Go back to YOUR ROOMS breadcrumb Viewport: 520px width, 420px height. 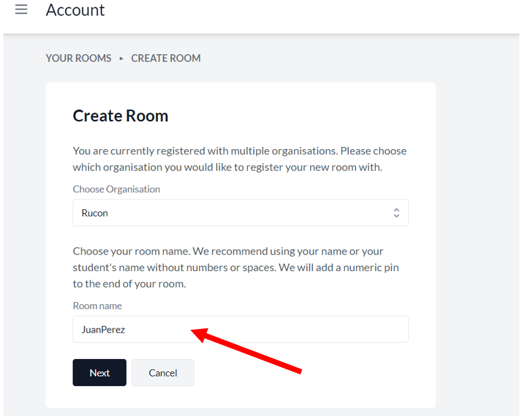coord(79,58)
